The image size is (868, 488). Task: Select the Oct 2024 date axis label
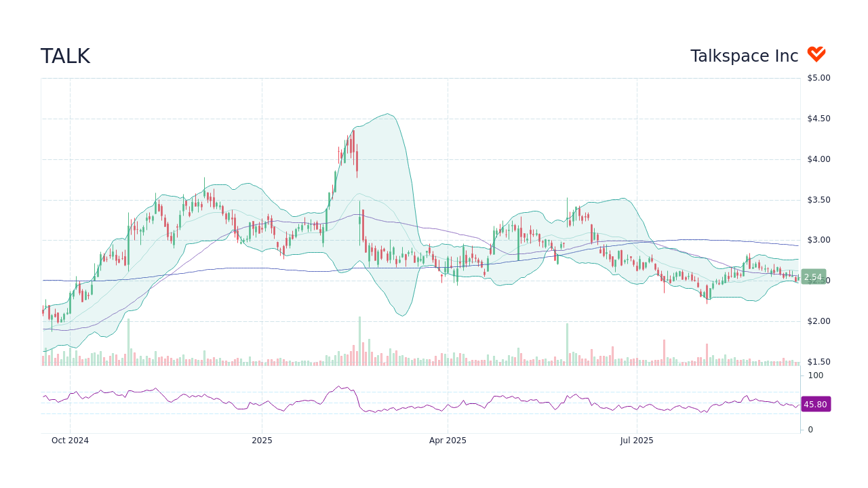point(70,440)
